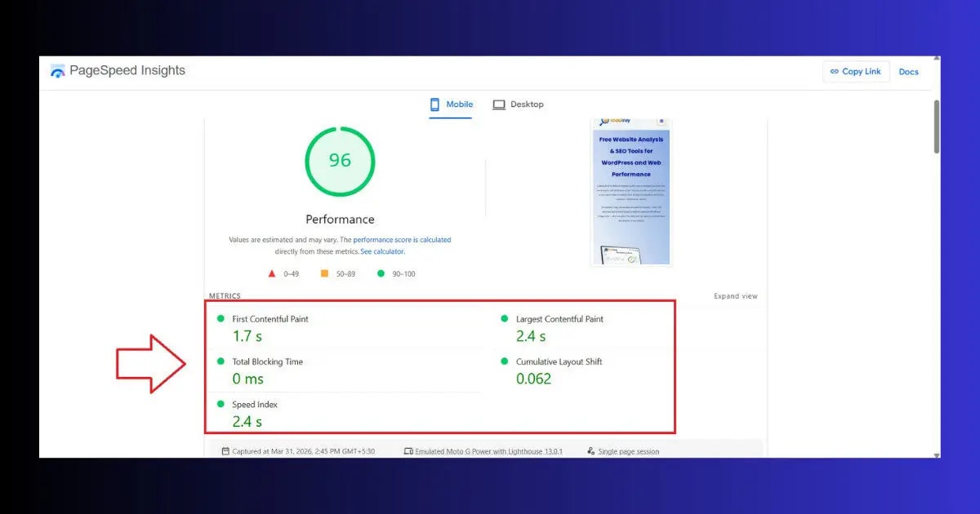Click the phone icon on the Mobile tab
Screen dimensions: 980x514
coord(433,104)
